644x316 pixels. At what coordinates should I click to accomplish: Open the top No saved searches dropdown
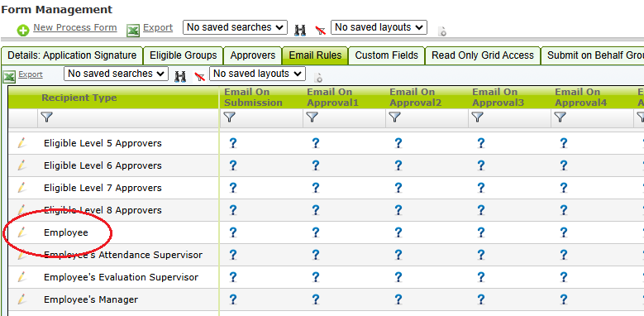235,27
